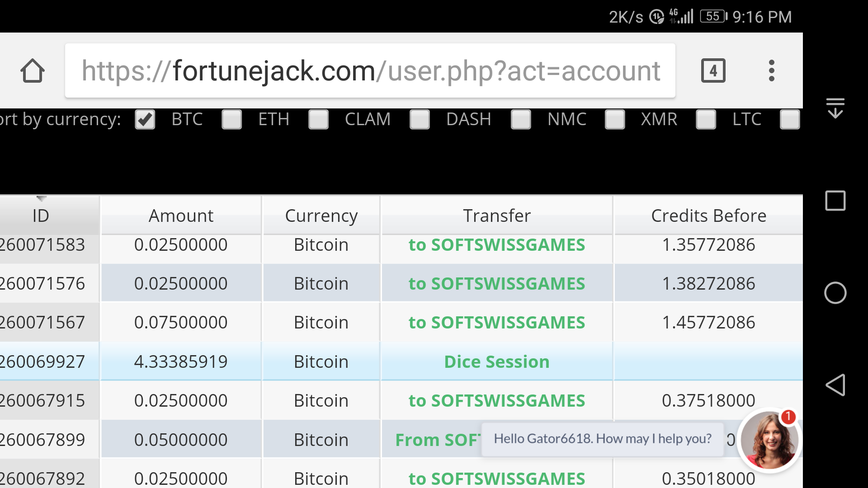Click credits before value 1.45772086

pos(708,323)
